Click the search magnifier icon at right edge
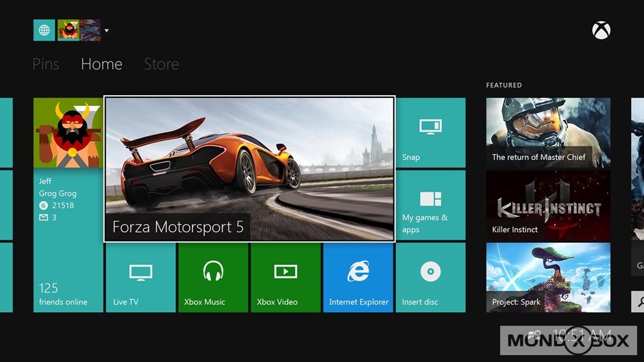 639,300
